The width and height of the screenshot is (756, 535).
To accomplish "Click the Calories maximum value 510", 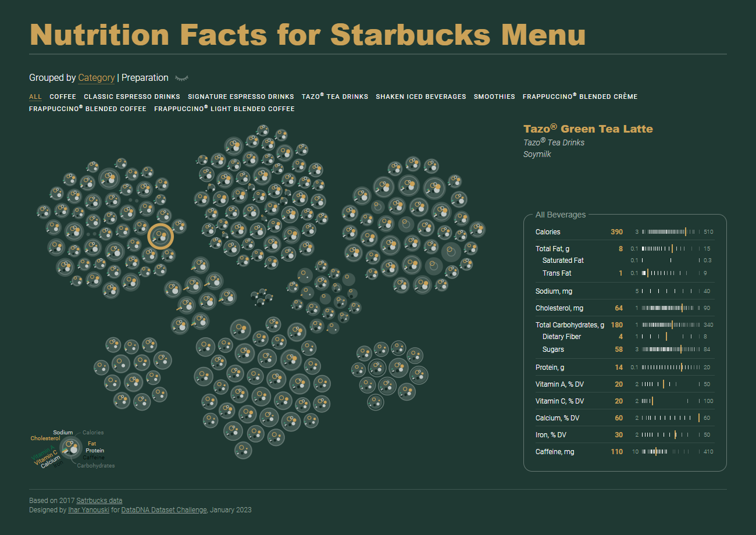I will 708,232.
